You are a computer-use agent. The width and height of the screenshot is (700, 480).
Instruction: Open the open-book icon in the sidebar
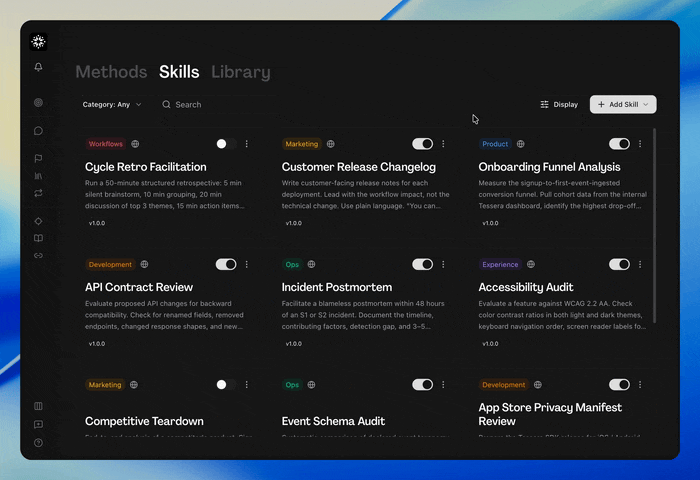[38, 238]
